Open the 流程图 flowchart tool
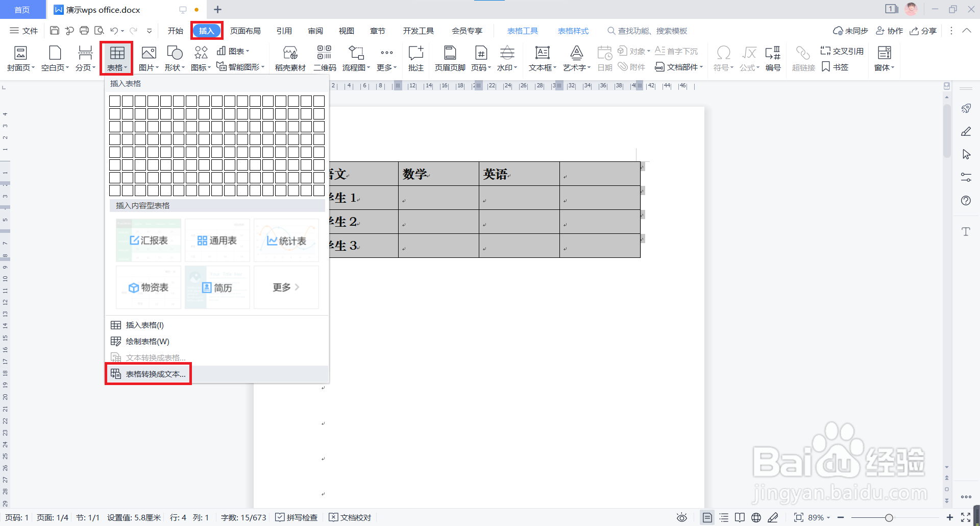980x526 pixels. [x=356, y=58]
